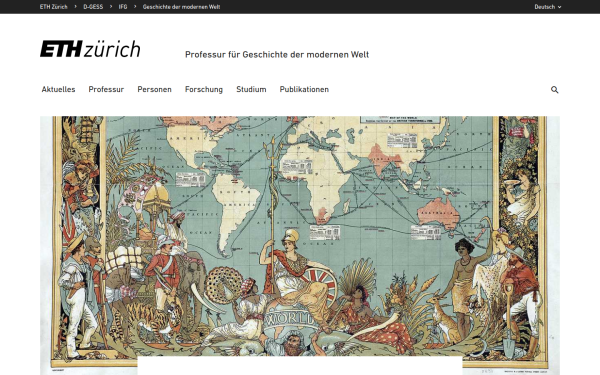
Task: Open the Aktuelles menu
Action: coord(59,89)
